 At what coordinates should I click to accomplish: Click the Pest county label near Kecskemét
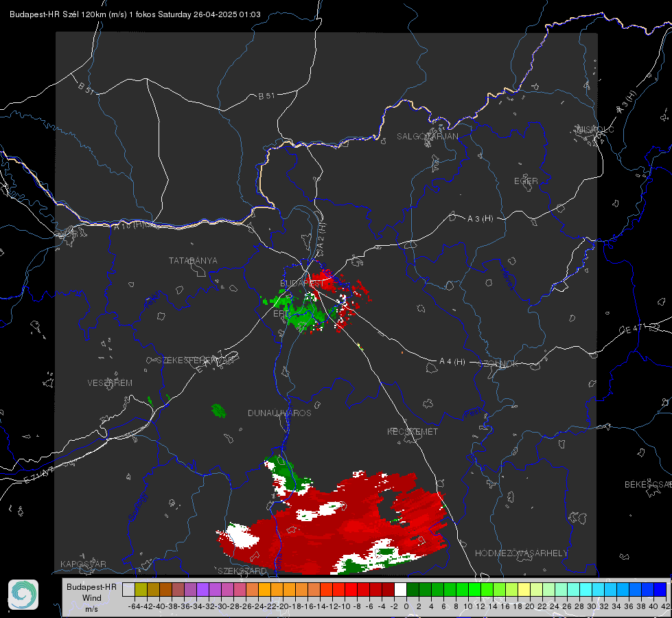click(x=473, y=413)
